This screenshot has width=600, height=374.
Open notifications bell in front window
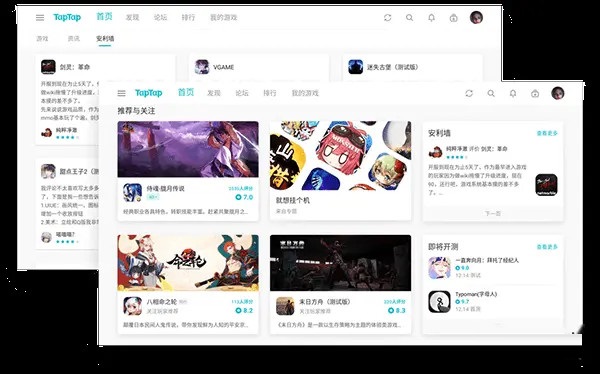(x=513, y=93)
